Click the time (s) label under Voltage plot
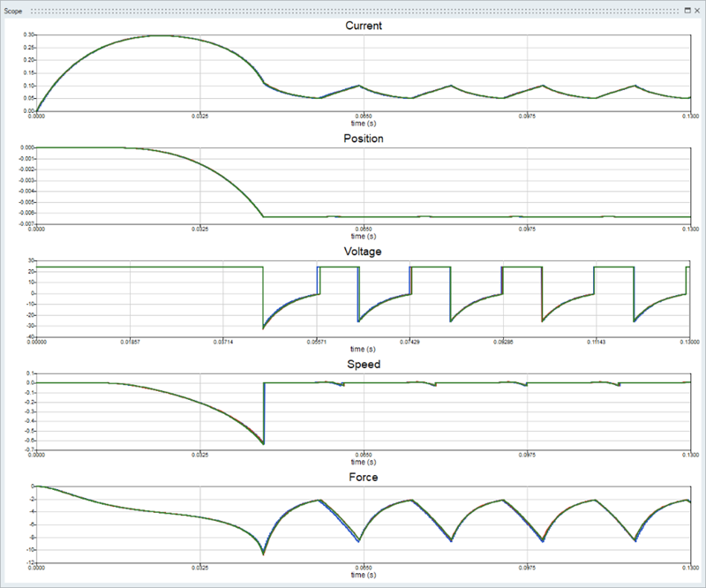The image size is (706, 588). click(x=363, y=350)
